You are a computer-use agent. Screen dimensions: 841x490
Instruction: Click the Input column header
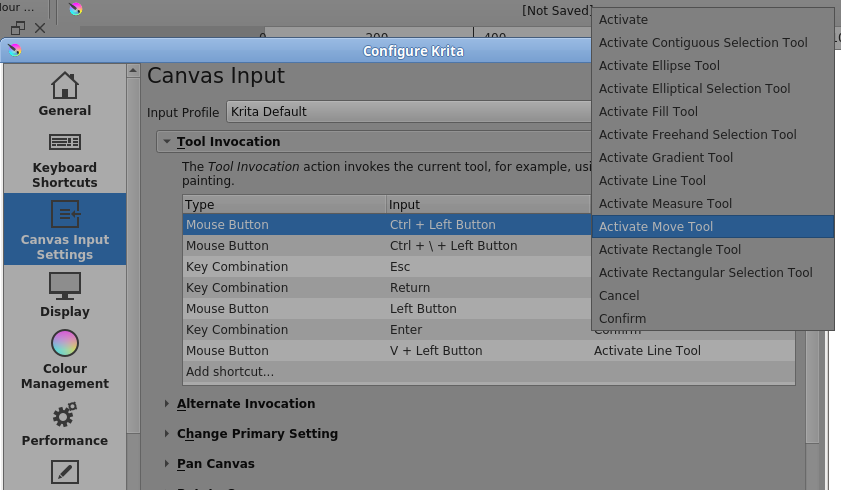click(405, 205)
